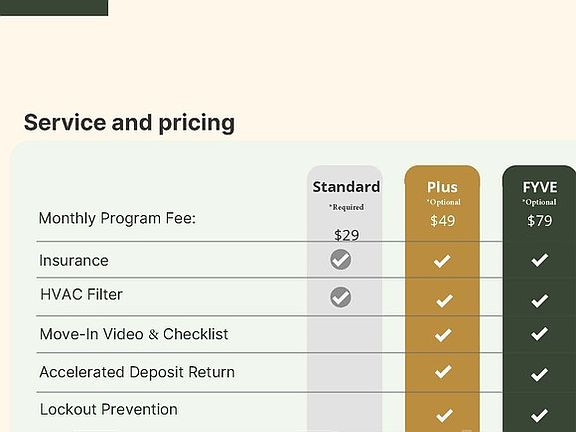
Task: Click FYVE checkmark for Move-In Video & Checklist
Action: tap(540, 334)
